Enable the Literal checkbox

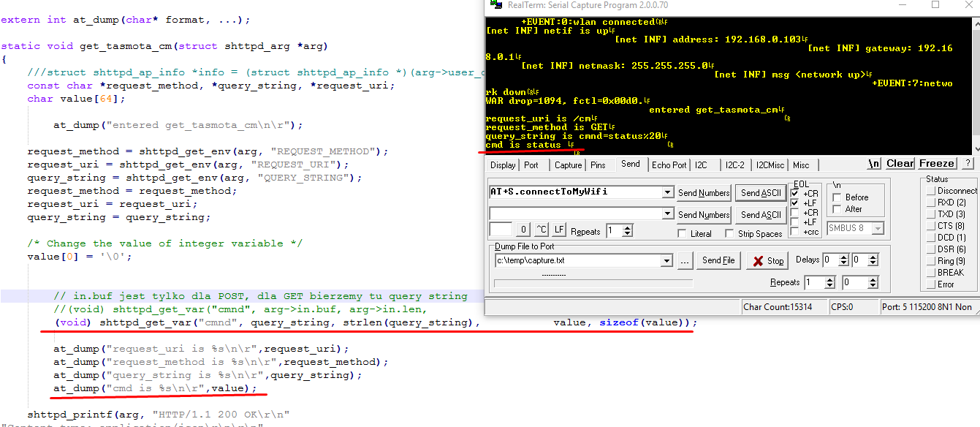pyautogui.click(x=681, y=233)
